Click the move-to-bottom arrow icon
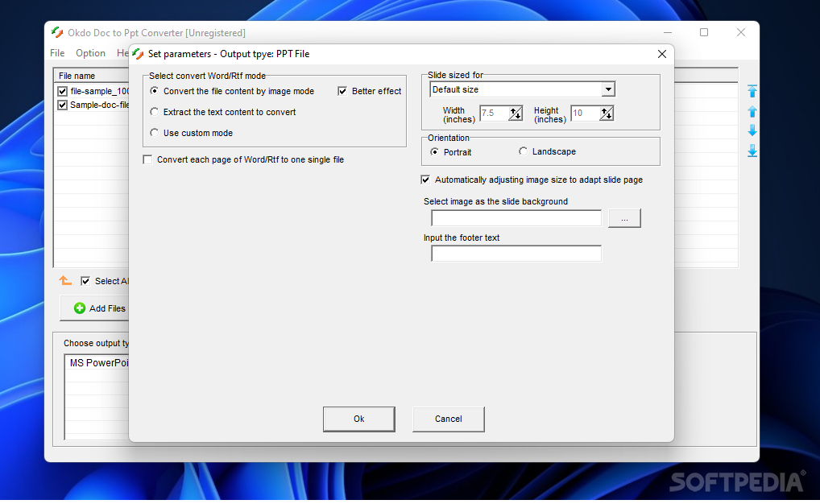This screenshot has width=820, height=504. 752,151
